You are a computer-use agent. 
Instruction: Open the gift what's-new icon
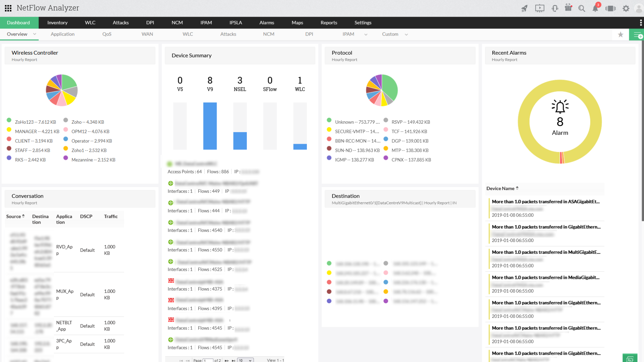(x=568, y=8)
